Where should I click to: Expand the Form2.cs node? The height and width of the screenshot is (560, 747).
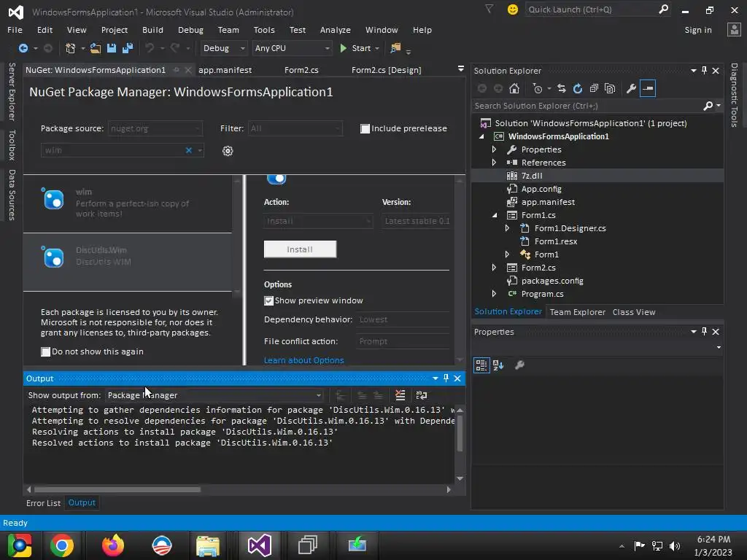[x=494, y=268]
